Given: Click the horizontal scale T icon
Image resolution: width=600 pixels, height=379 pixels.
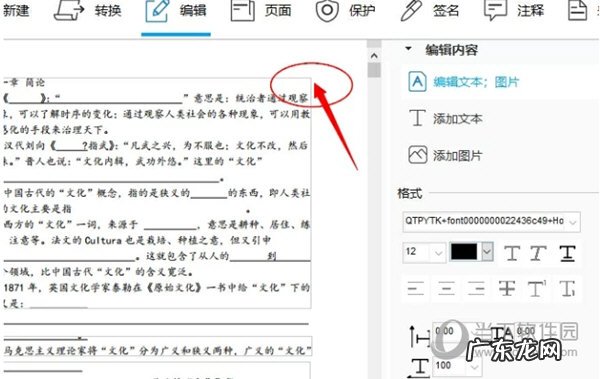Looking at the screenshot, I should 419,367.
